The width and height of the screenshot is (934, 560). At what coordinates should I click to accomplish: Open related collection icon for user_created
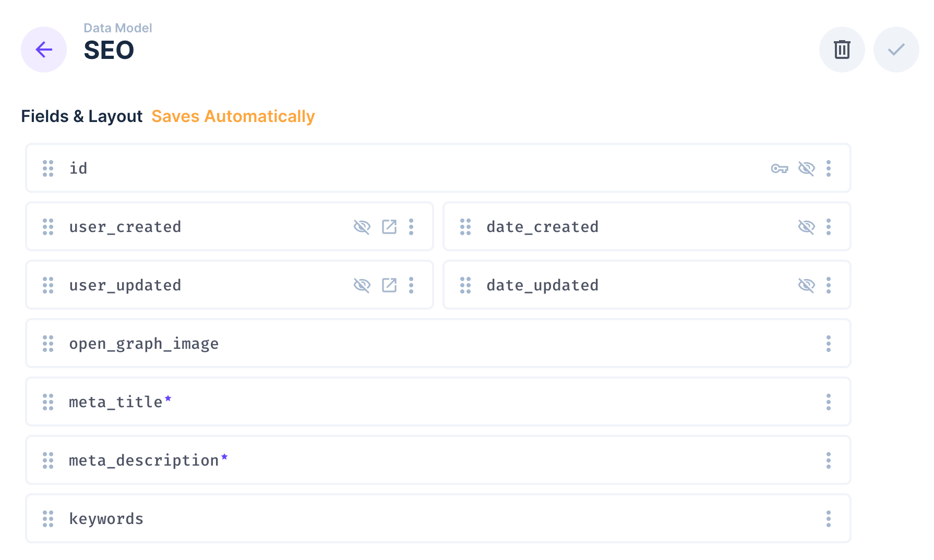point(389,227)
